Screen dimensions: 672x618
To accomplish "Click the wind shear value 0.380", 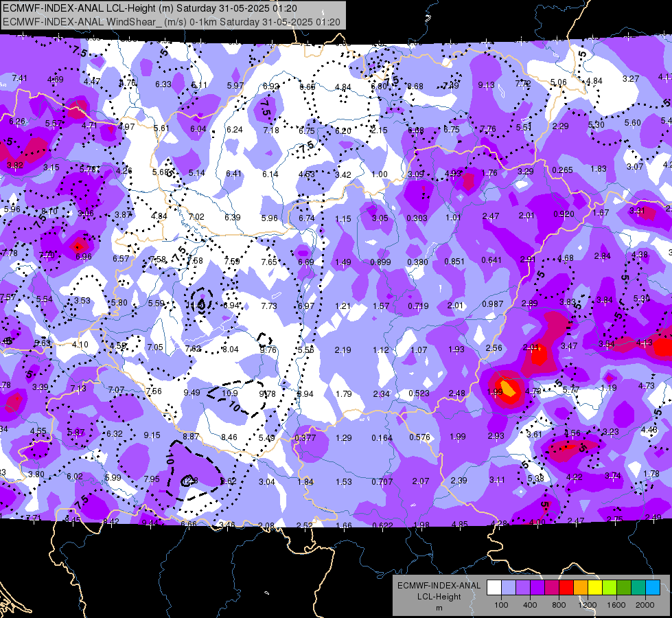I will click(x=417, y=262).
